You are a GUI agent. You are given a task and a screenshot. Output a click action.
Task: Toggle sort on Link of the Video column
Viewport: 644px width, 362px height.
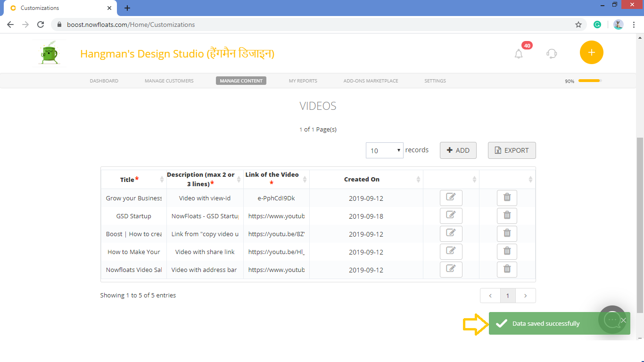[305, 179]
